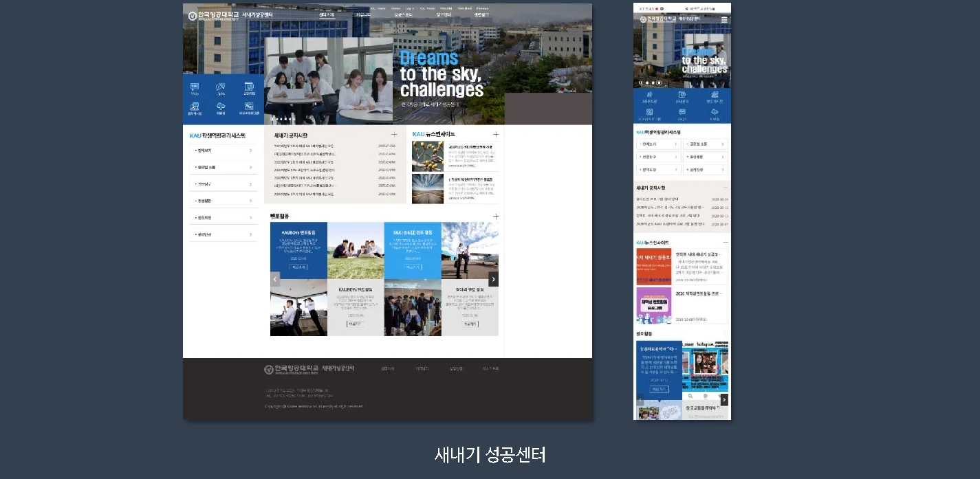Image resolution: width=980 pixels, height=479 pixels.
Task: Expand 멘토활동 section with plus icon on desktop
Action: (x=496, y=216)
